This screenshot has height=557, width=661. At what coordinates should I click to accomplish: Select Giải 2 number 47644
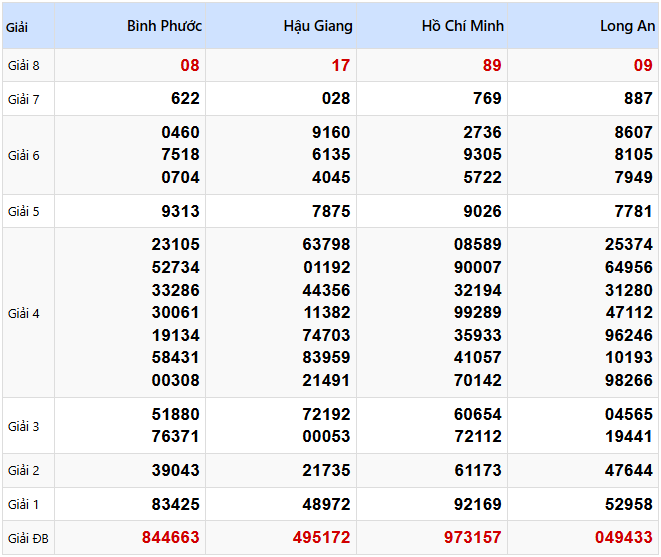point(628,470)
